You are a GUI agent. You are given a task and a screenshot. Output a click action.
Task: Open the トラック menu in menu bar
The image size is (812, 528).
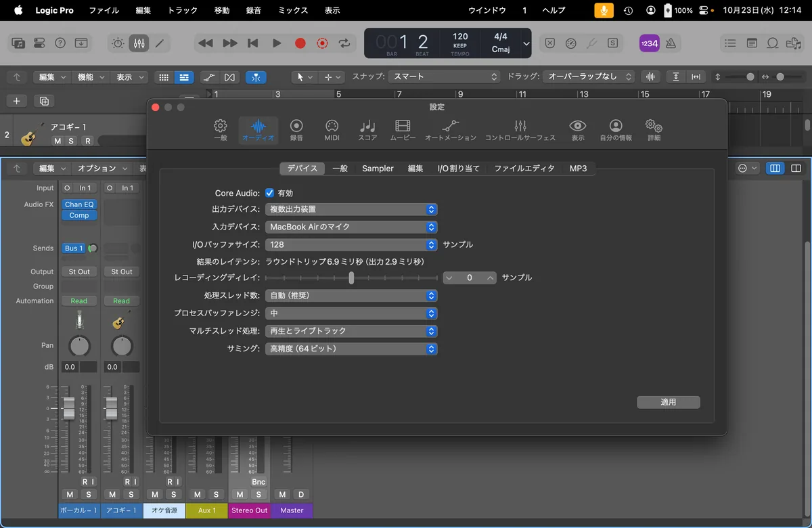183,10
